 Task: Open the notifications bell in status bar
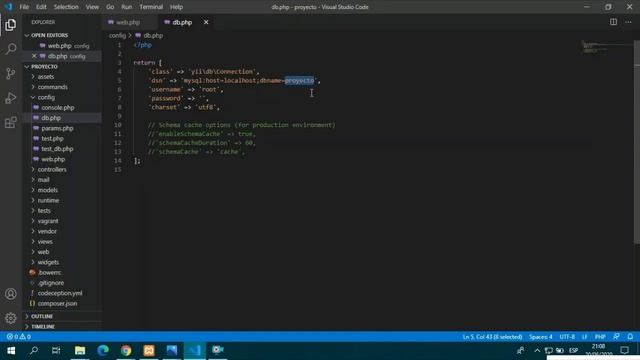(630, 337)
